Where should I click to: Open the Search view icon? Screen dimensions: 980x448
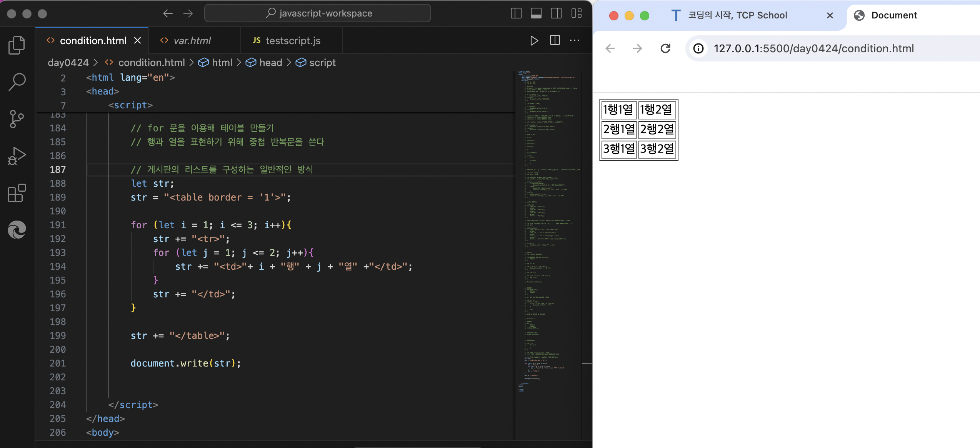[17, 81]
